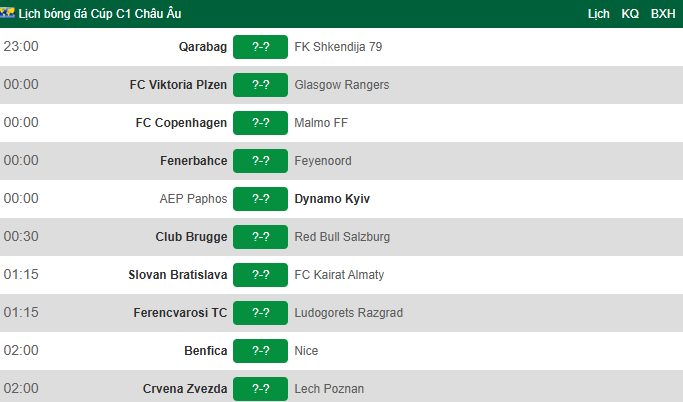Click score button for Fenerbahce vs Feyenoord
Screen dimensions: 683x402
point(260,161)
